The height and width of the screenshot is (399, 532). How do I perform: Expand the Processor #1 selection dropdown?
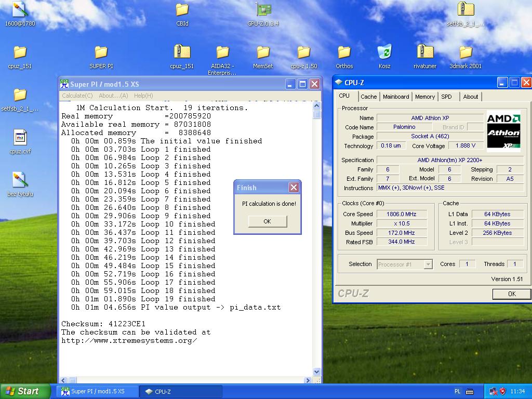pyautogui.click(x=428, y=264)
